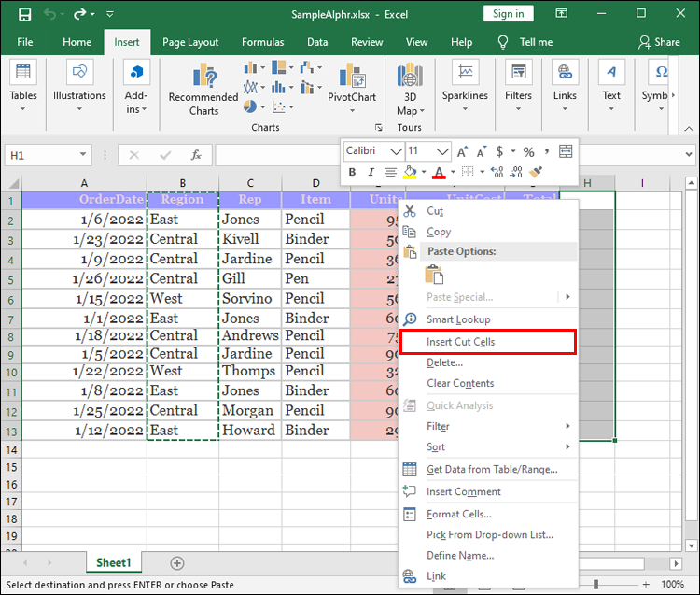The width and height of the screenshot is (700, 595).
Task: Click the New Sheet plus button
Action: coord(177,563)
